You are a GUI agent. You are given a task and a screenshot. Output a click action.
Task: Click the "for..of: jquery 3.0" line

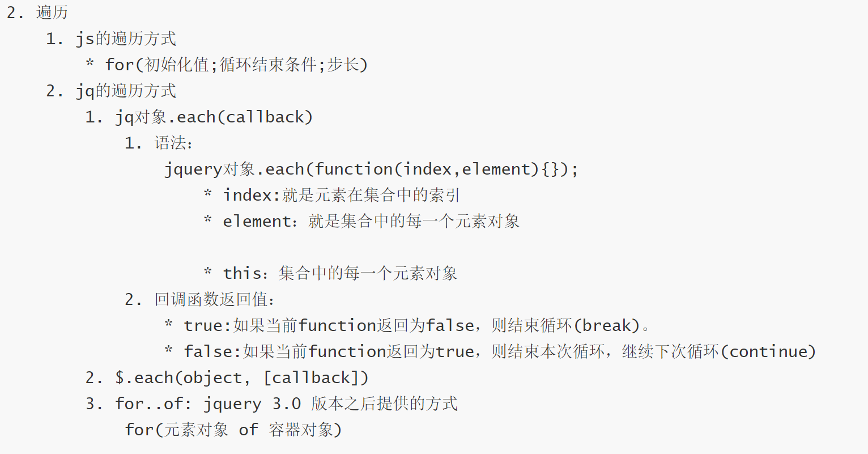coord(208,404)
